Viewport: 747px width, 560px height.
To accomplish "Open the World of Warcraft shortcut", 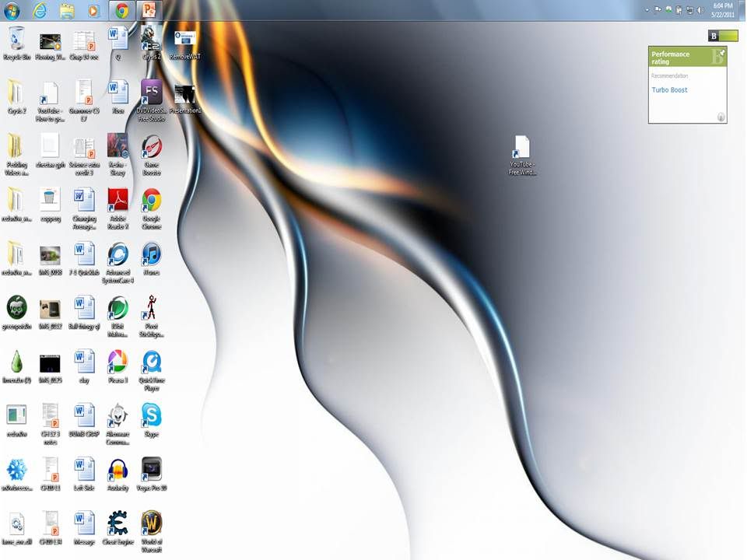I will [x=151, y=523].
